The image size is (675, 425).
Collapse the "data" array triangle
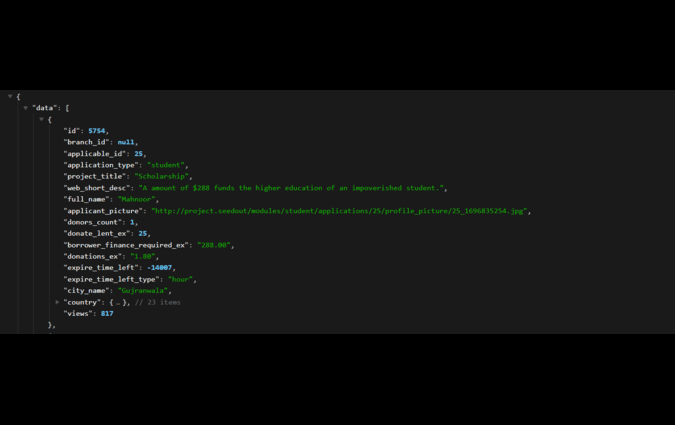click(26, 108)
